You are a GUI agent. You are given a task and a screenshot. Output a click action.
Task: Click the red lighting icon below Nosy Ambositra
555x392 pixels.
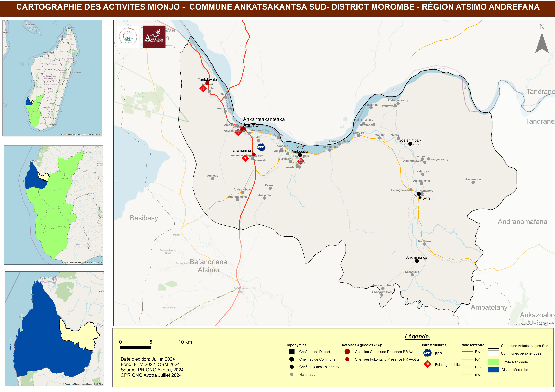[x=301, y=161]
